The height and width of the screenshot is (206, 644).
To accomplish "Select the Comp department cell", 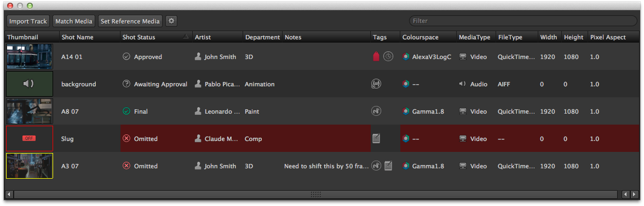I will (262, 138).
